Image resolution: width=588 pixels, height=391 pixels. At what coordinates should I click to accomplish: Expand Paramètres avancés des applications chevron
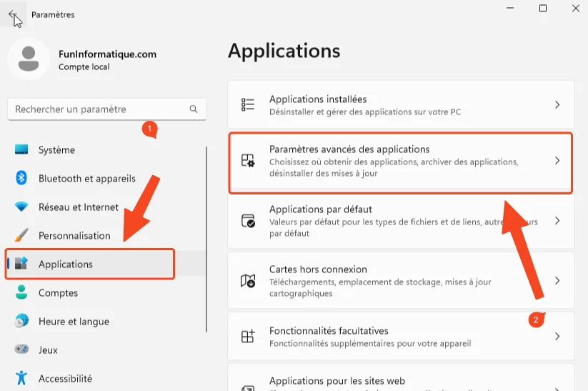pos(557,161)
